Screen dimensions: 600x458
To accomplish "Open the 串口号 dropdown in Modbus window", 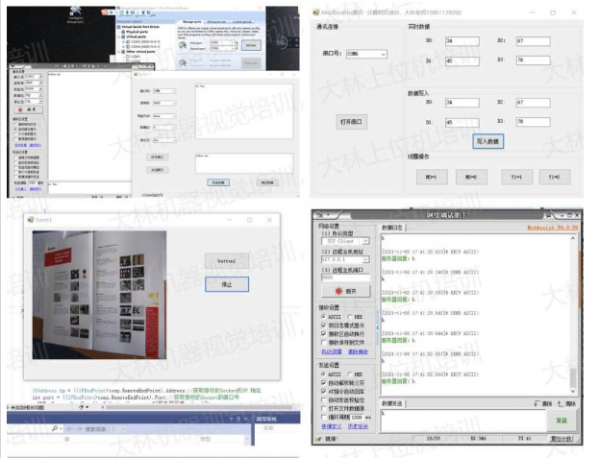I will click(367, 54).
